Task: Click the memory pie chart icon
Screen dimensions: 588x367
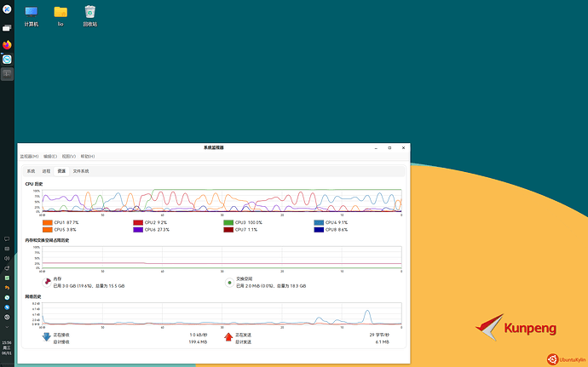Action: (x=46, y=281)
